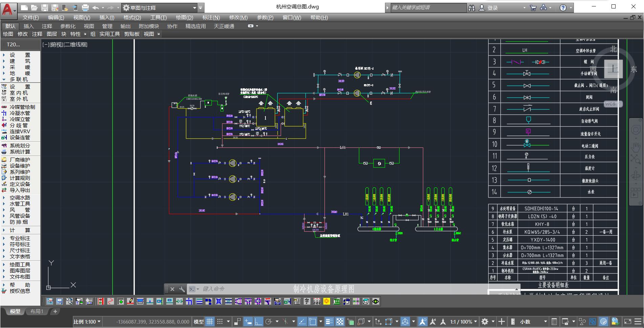Image resolution: width=644 pixels, height=328 pixels.
Task: Click the 连接VRV icon in side panel
Action: pyautogui.click(x=4, y=131)
